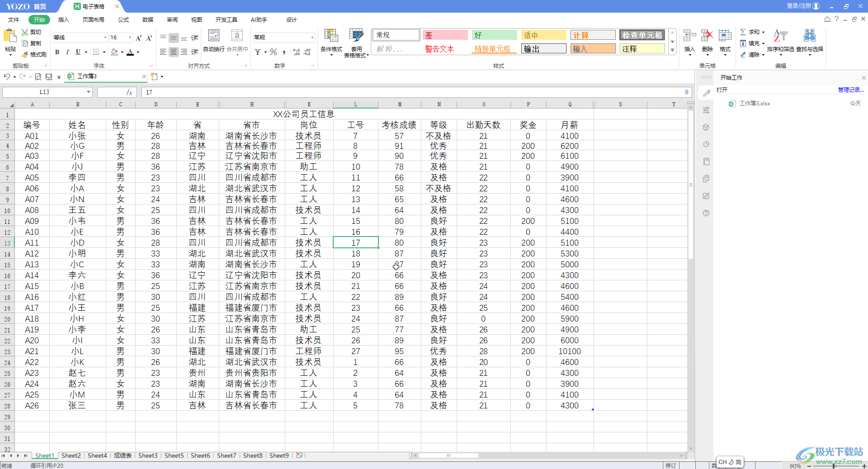The width and height of the screenshot is (868, 469).
Task: Toggle align text left
Action: tap(163, 52)
